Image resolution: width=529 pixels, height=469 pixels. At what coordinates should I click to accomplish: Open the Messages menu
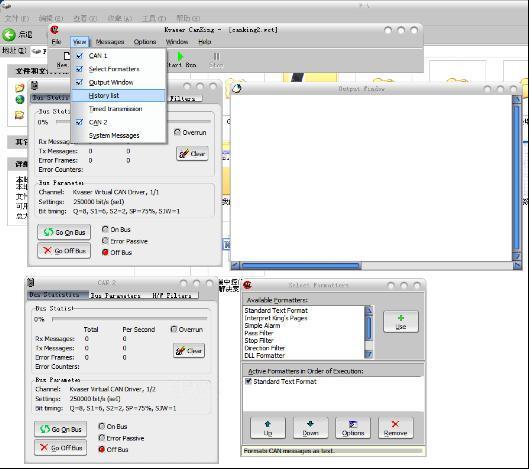pos(110,42)
